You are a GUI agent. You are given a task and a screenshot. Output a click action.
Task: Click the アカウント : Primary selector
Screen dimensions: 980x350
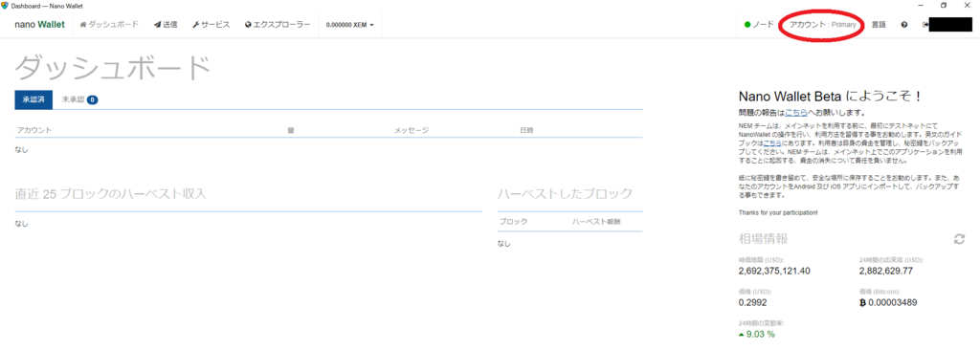822,25
